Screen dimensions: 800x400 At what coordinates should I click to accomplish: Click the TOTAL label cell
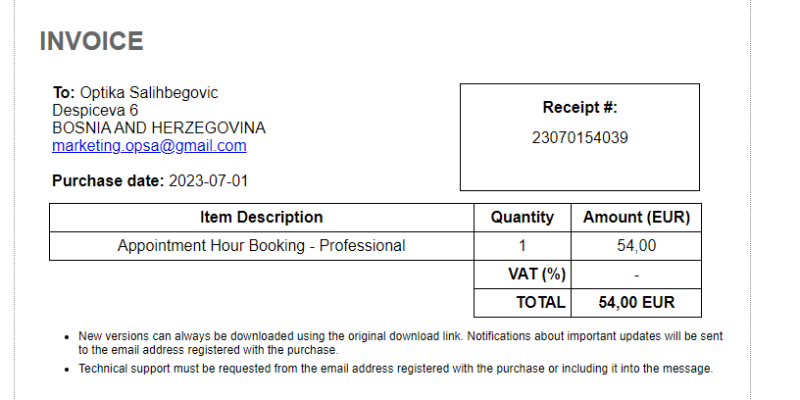click(522, 303)
